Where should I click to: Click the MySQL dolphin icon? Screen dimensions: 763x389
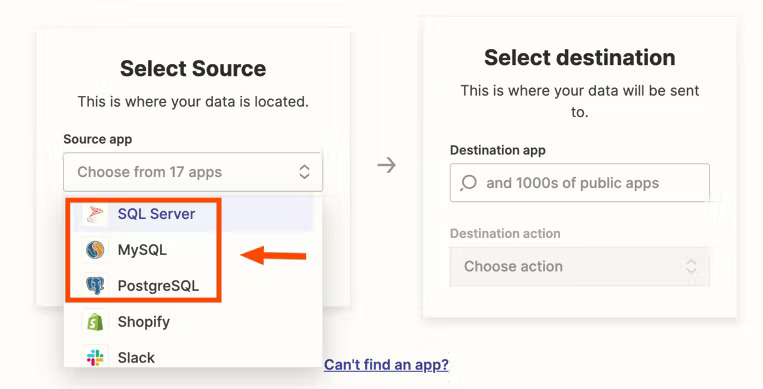pyautogui.click(x=95, y=250)
